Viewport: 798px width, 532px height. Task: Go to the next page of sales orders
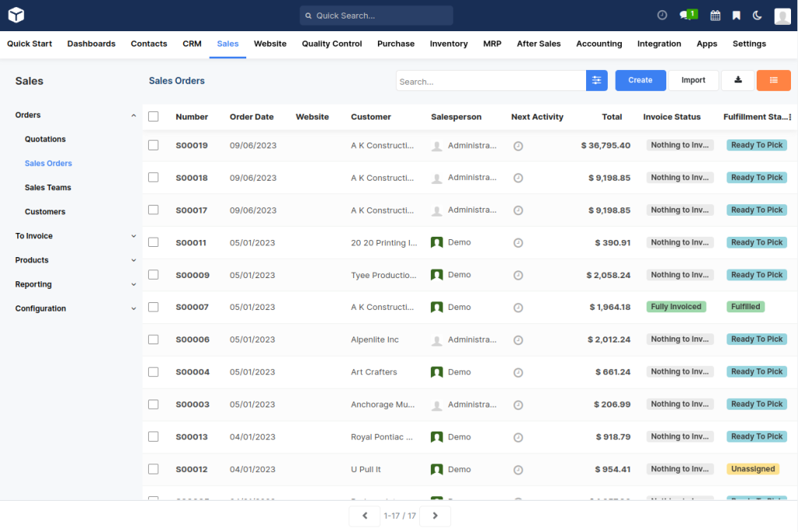pos(435,516)
